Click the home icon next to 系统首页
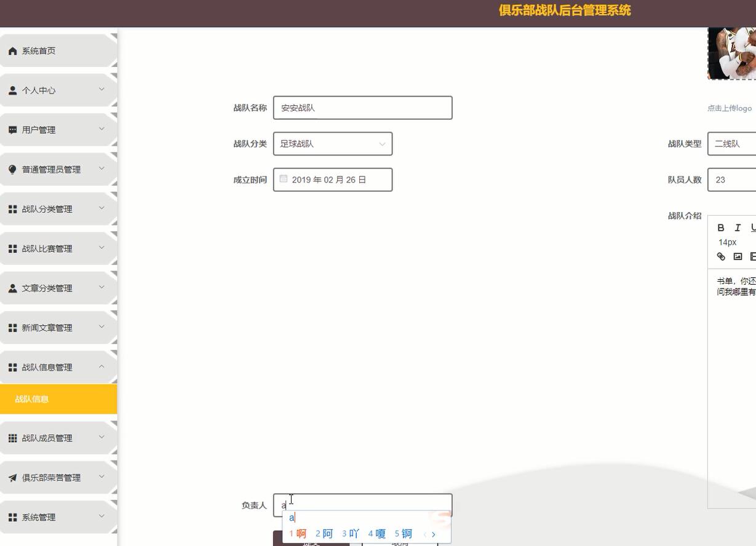 [12, 50]
